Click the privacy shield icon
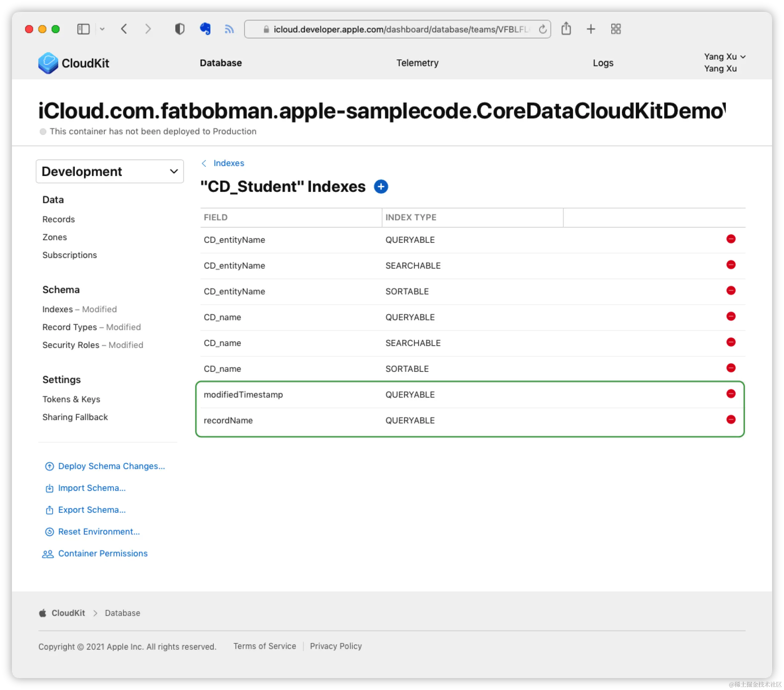This screenshot has width=784, height=690. pyautogui.click(x=180, y=29)
